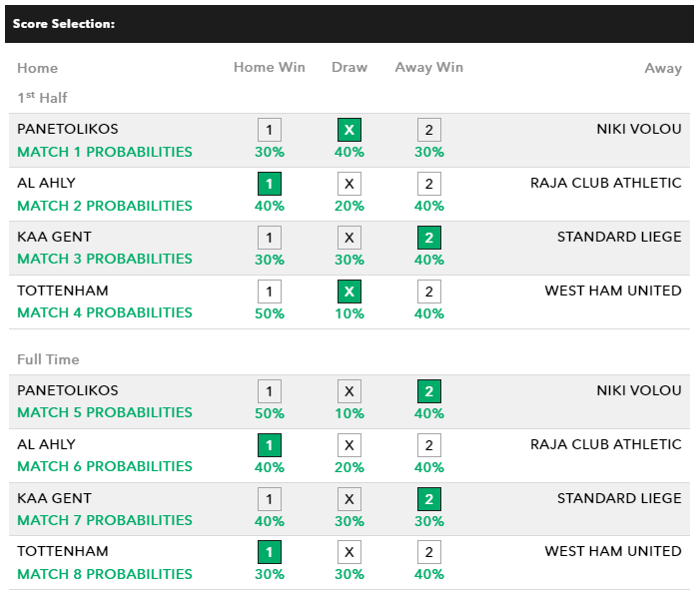Choose Draw for Tottenham Full Time match

pyautogui.click(x=349, y=552)
